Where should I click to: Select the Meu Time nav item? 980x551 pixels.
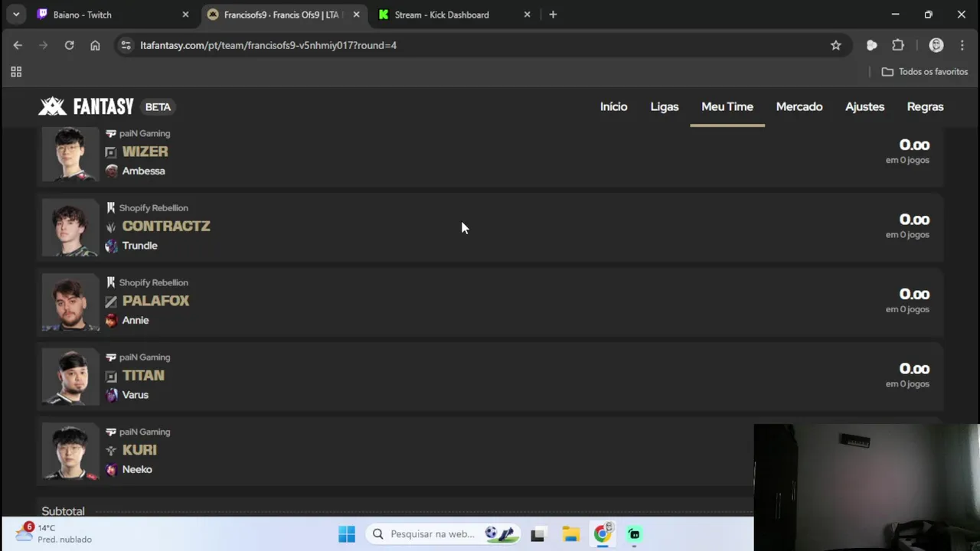[727, 106]
